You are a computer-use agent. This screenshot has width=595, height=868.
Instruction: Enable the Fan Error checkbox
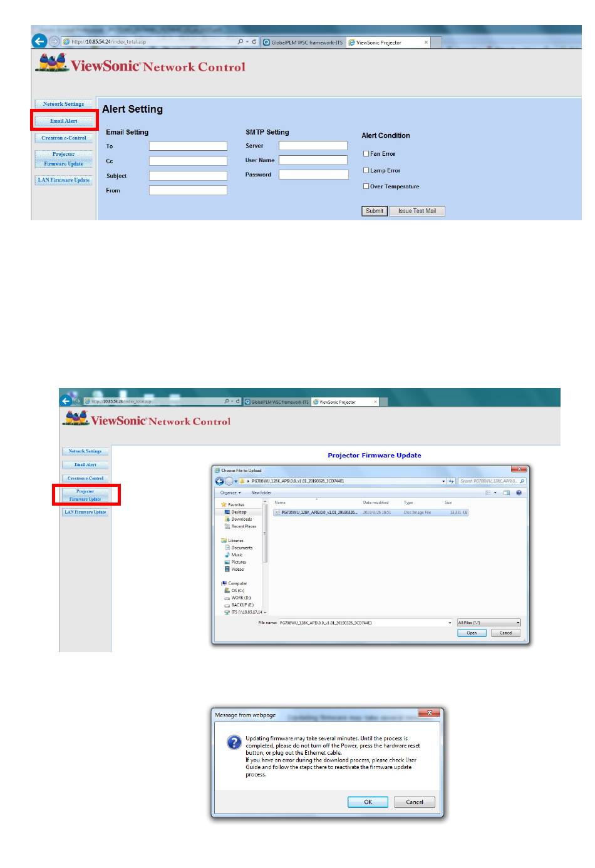366,153
